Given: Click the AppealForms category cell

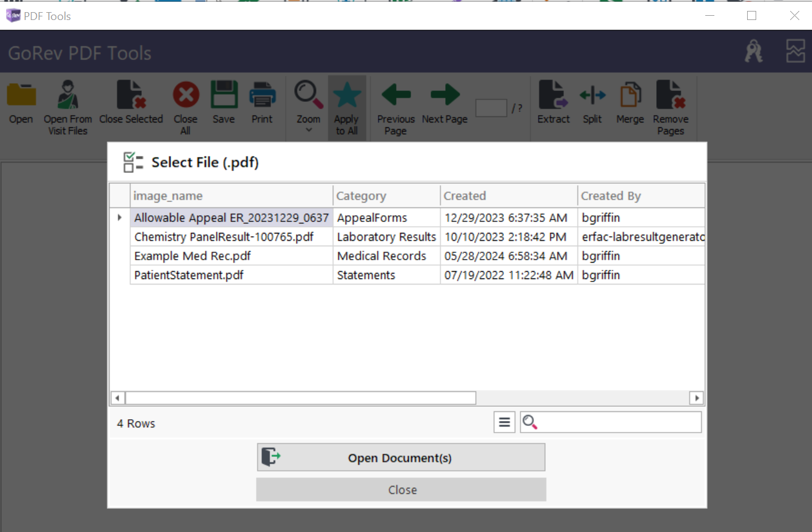Looking at the screenshot, I should point(386,218).
